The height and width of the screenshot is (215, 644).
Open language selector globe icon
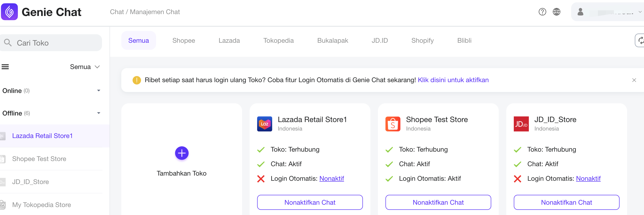coord(556,12)
